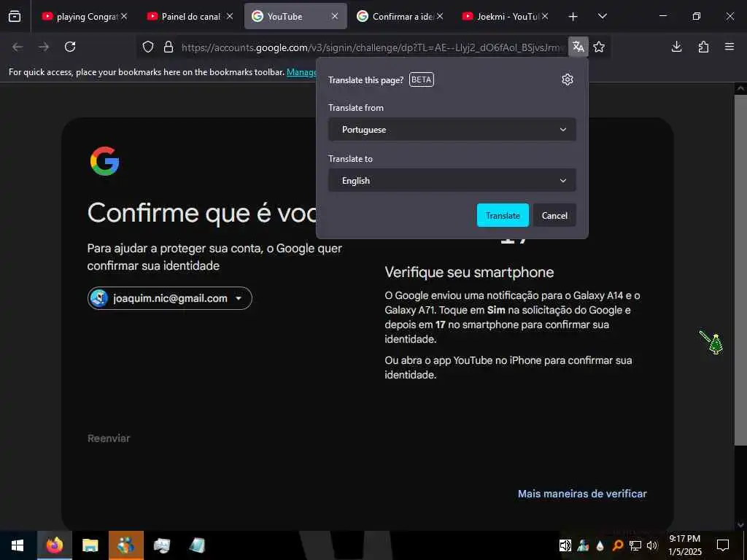
Task: Click 'Mais maneiras de verificar' link
Action: click(x=582, y=494)
